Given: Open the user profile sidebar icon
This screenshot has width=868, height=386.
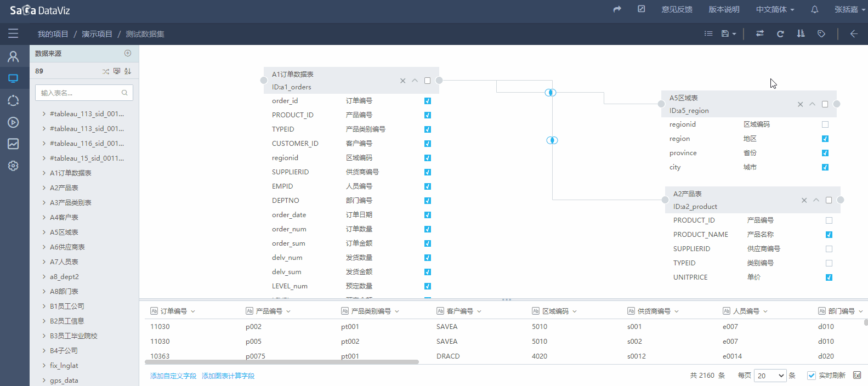Looking at the screenshot, I should click(x=13, y=56).
